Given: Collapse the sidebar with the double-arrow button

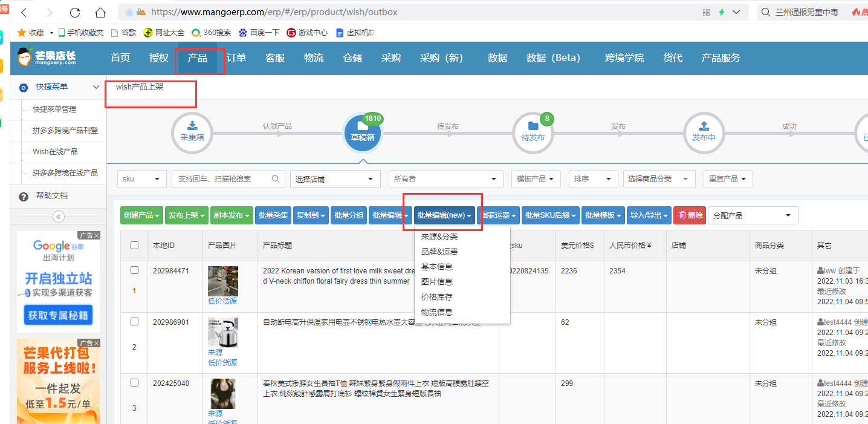Looking at the screenshot, I should (59, 216).
